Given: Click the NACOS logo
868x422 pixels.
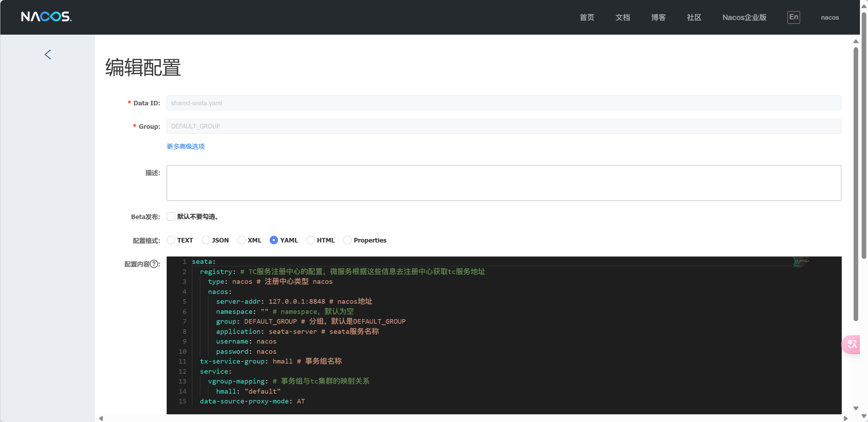Looking at the screenshot, I should pos(46,17).
